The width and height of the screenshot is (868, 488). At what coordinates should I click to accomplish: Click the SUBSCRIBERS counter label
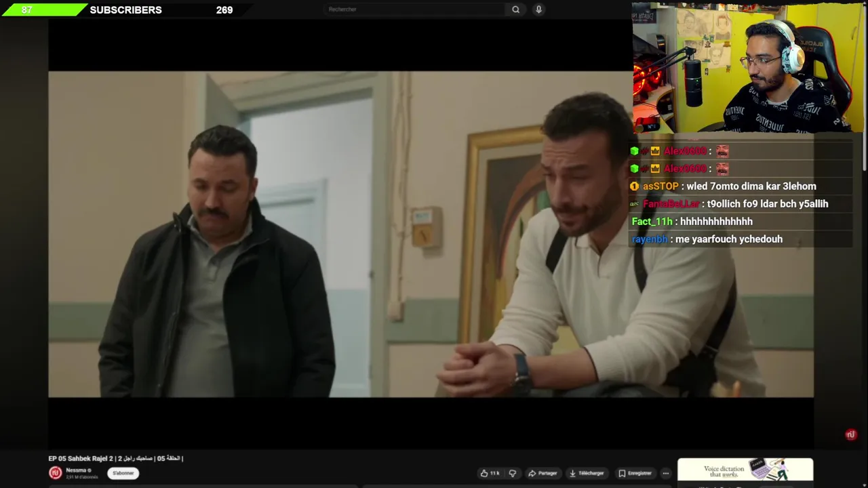point(125,10)
